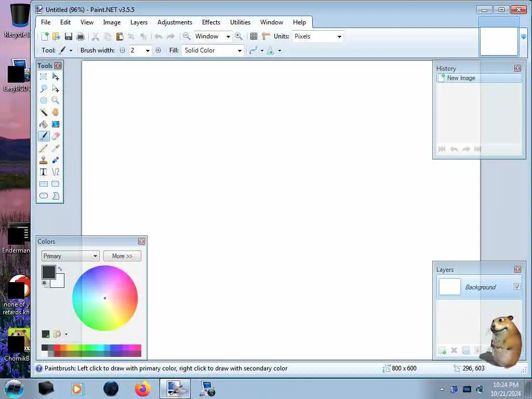The image size is (532, 399).
Task: Select the Paint Bucket tool
Action: (x=44, y=124)
